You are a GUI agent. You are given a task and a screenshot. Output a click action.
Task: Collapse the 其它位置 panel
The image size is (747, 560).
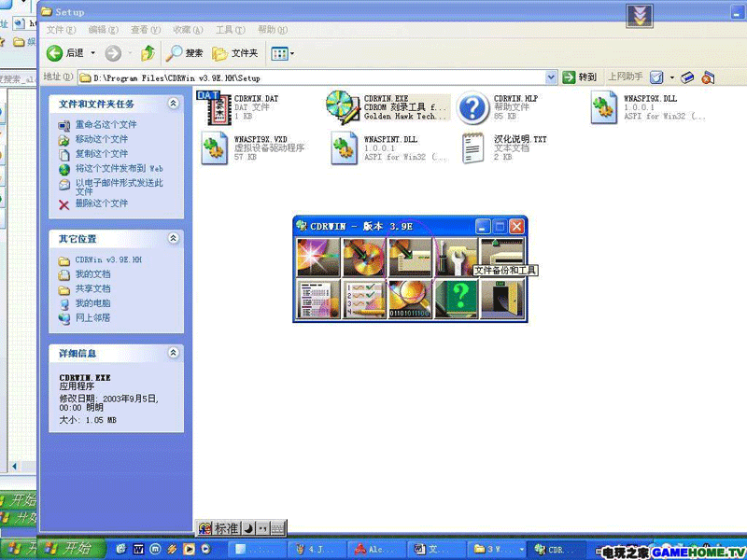[x=174, y=238]
